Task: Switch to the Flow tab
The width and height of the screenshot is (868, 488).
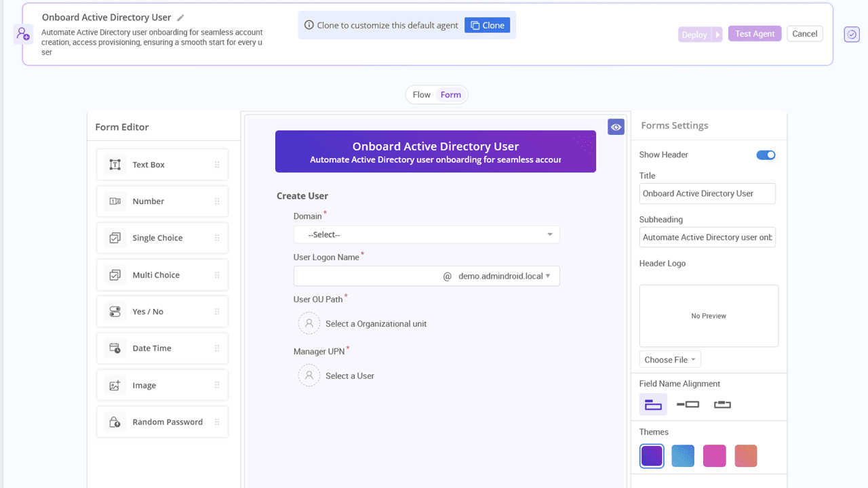Action: click(420, 94)
